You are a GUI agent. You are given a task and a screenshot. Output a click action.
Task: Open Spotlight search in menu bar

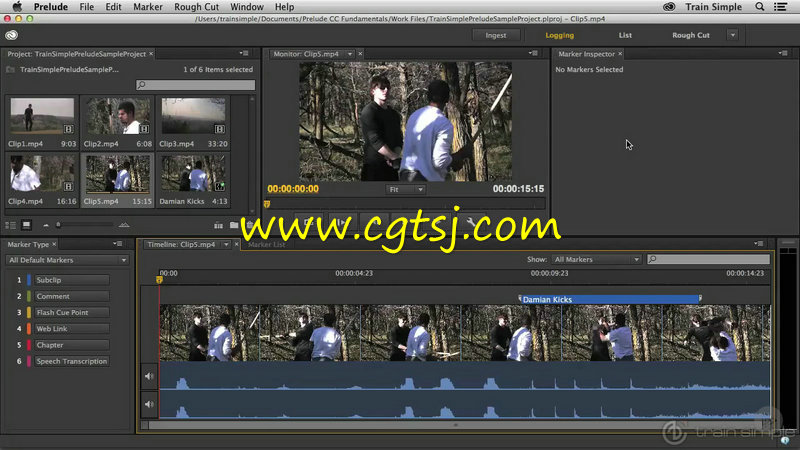pos(760,7)
